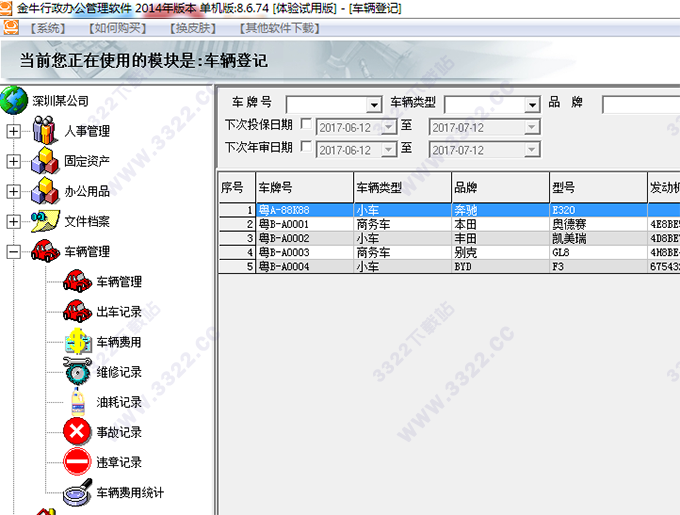Open 下次投保日期 start date picker

coord(389,127)
